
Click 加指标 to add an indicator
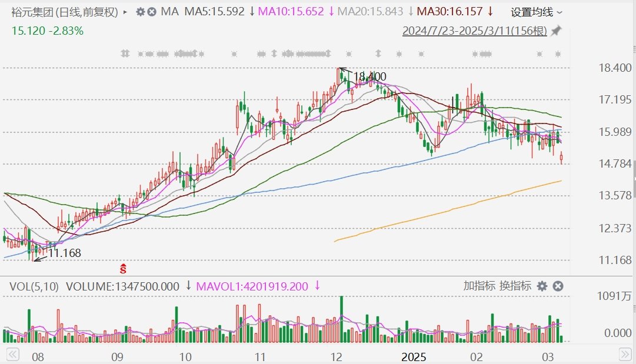click(479, 286)
